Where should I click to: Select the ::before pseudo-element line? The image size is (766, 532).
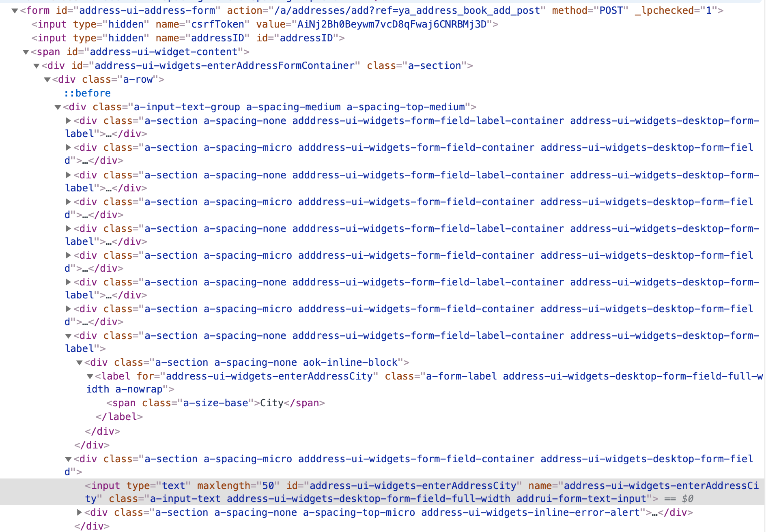[87, 93]
